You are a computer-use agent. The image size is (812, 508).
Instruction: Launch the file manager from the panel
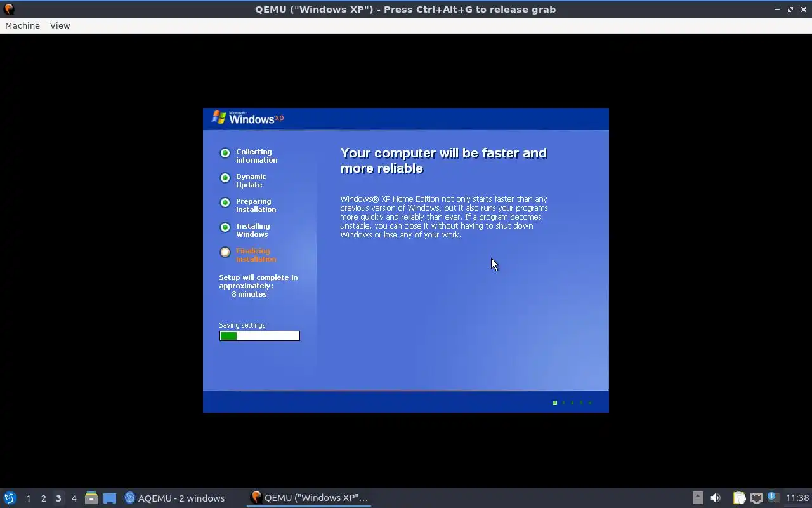[x=91, y=498]
